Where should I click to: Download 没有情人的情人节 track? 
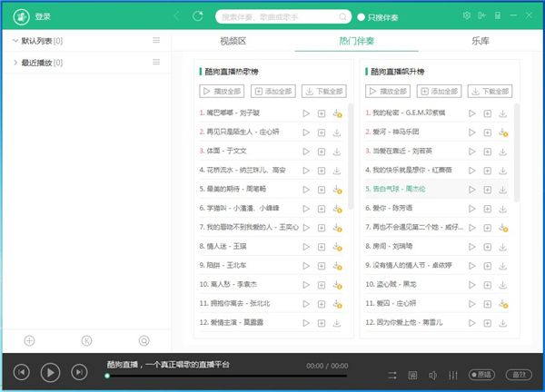click(502, 266)
